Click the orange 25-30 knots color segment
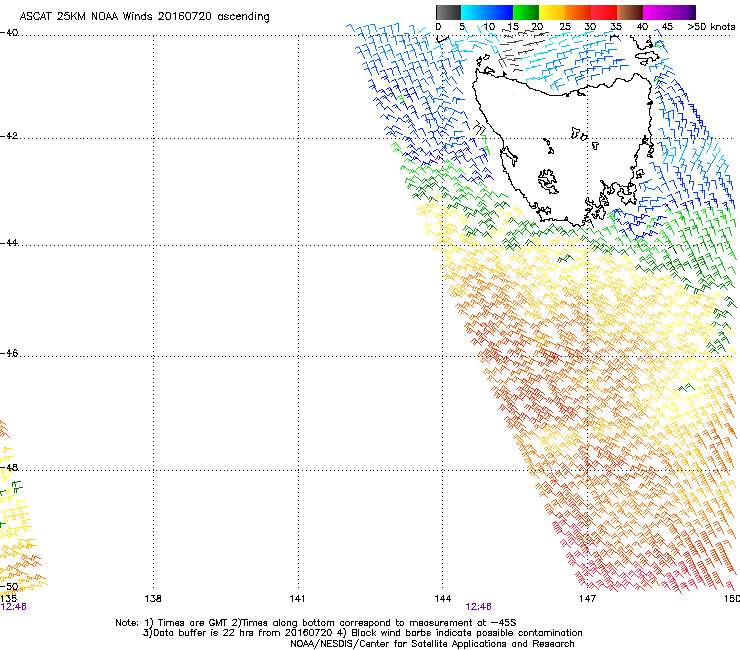740x650 pixels. [x=578, y=12]
